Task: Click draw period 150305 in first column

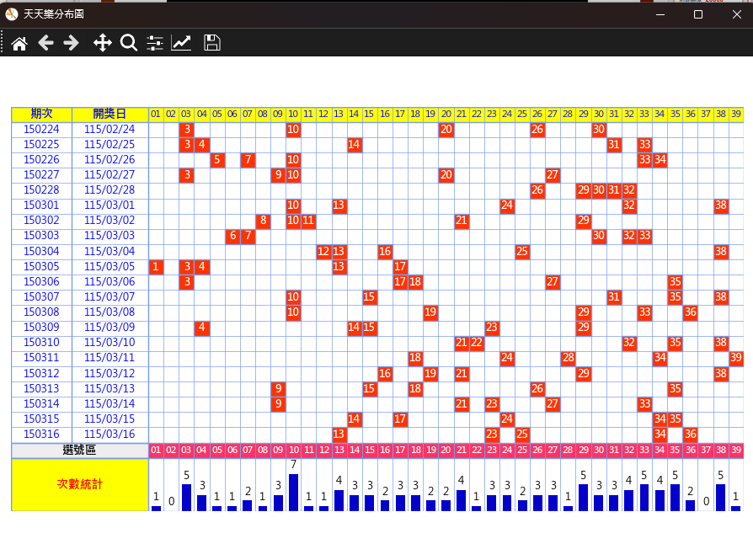Action: [41, 267]
